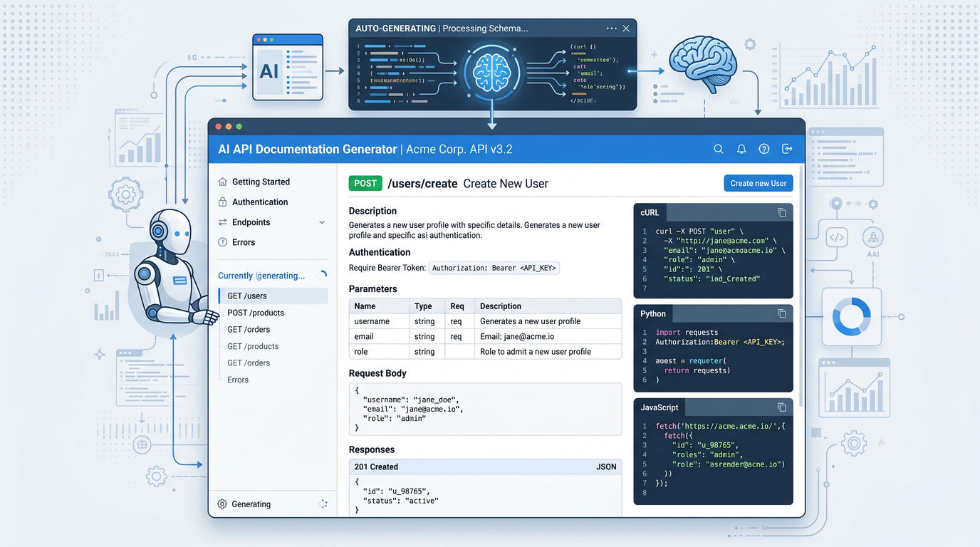Image resolution: width=980 pixels, height=547 pixels.
Task: Click 'Currently generating...' label
Action: [261, 276]
